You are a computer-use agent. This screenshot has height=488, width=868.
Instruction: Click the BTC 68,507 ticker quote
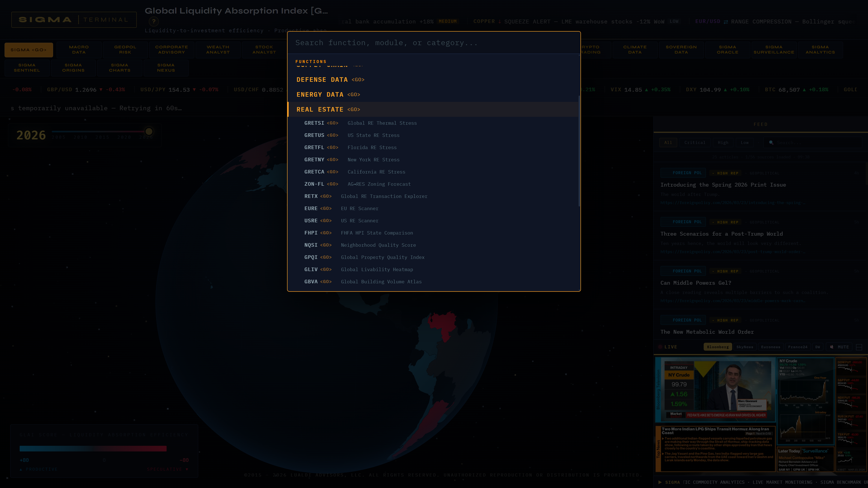pos(796,90)
